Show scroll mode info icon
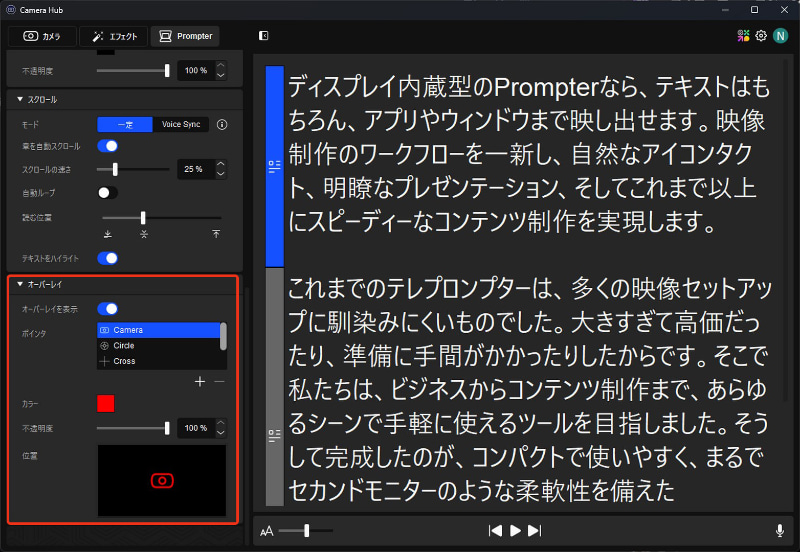Screen dimensions: 800x552 click(222, 124)
